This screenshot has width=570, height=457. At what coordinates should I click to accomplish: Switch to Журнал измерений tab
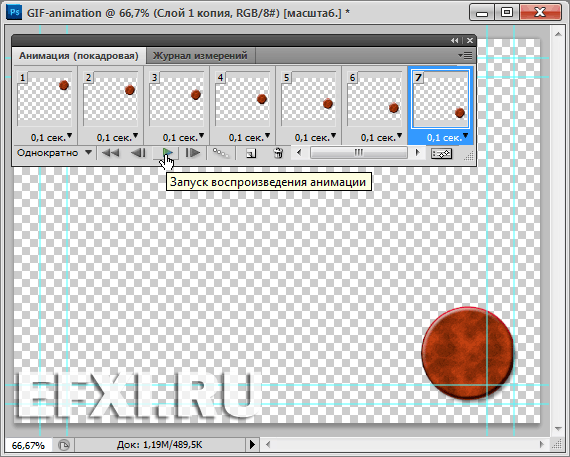200,56
